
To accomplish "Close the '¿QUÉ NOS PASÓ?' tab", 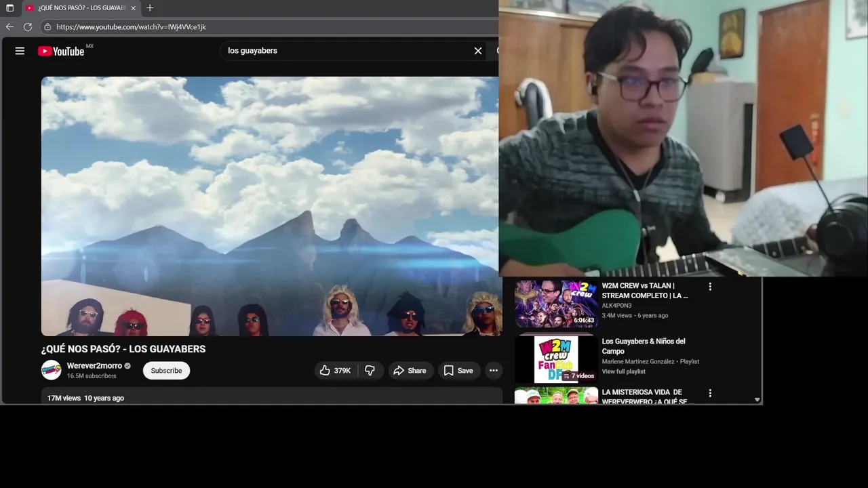I will (x=134, y=8).
